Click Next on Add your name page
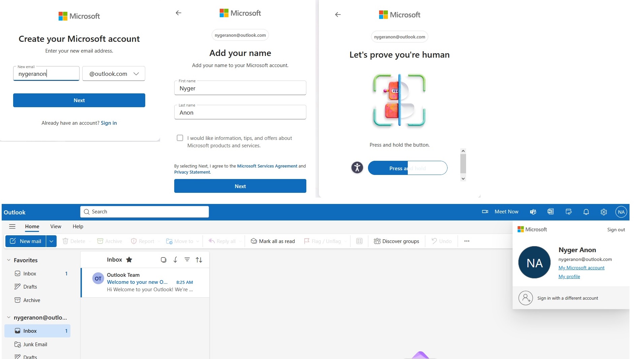Image resolution: width=644 pixels, height=359 pixels. tap(240, 186)
